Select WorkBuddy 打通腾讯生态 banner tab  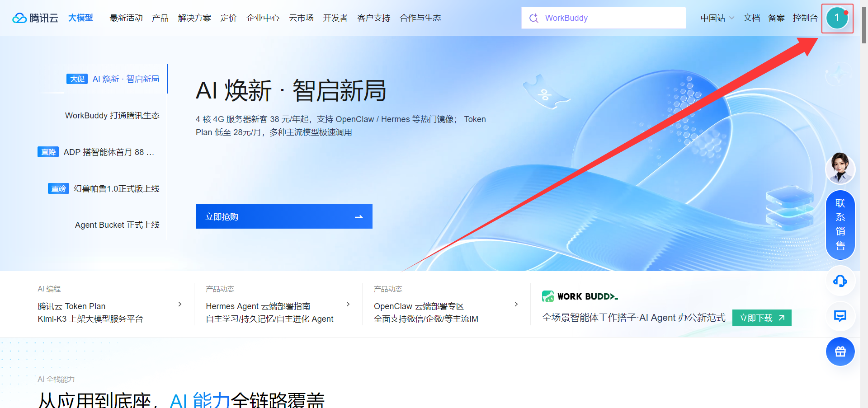(112, 116)
